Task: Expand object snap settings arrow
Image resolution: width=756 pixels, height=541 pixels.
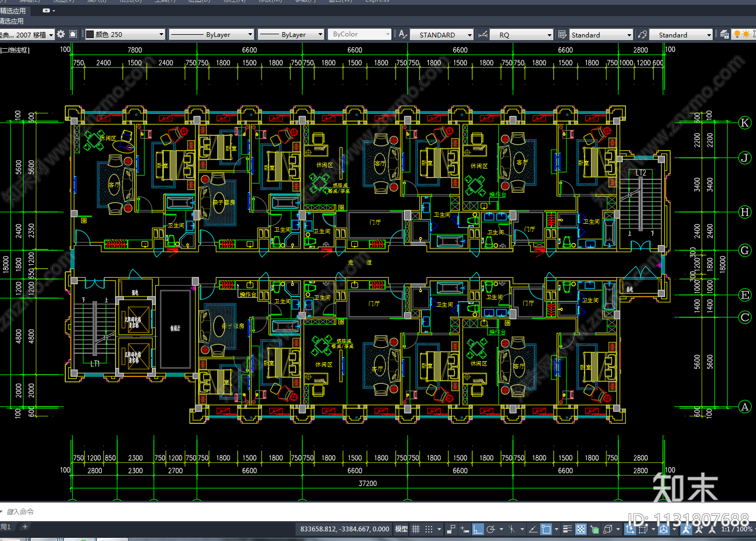Action: click(556, 529)
